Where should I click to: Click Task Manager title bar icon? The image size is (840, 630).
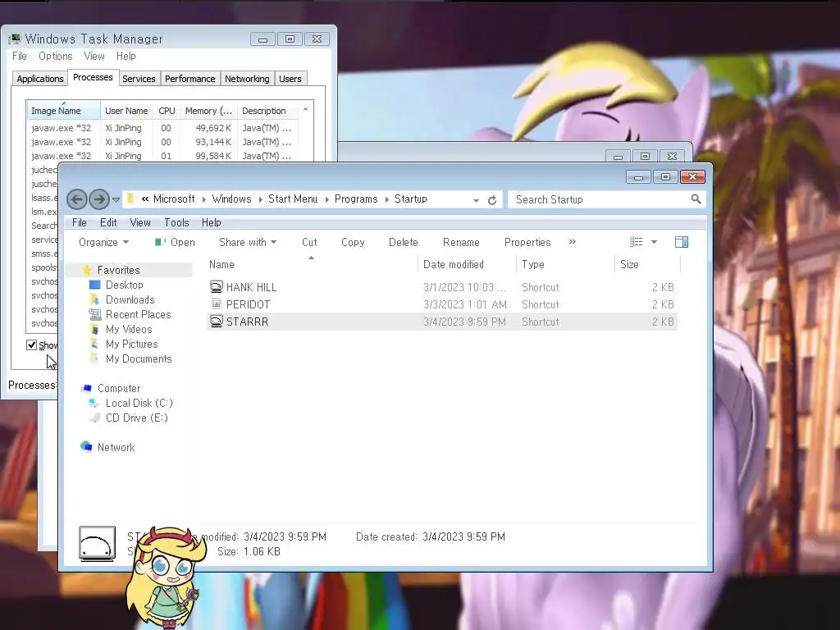tap(15, 39)
